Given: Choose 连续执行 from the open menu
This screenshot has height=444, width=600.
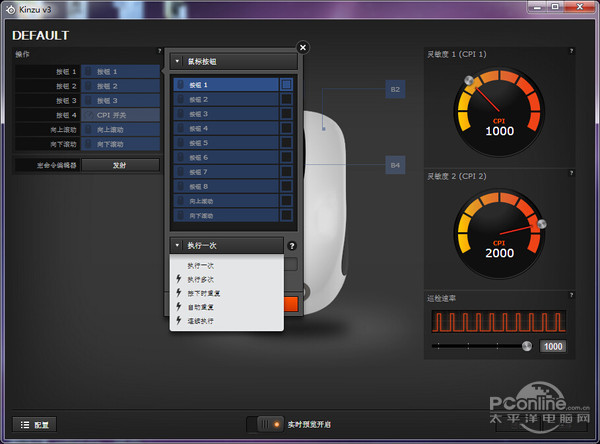Looking at the screenshot, I should (227, 321).
